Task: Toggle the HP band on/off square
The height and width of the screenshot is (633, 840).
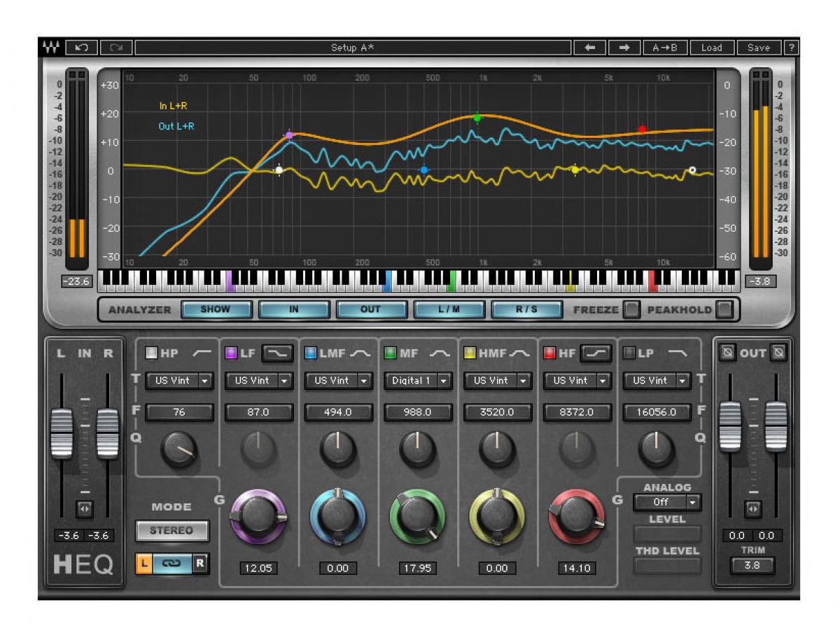Action: pyautogui.click(x=151, y=354)
